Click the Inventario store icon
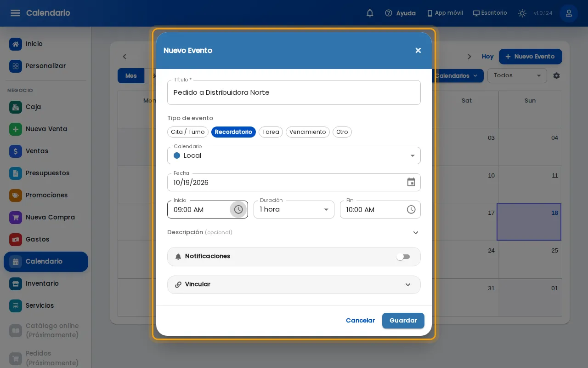Viewport: 588px width, 368px height. click(x=16, y=283)
